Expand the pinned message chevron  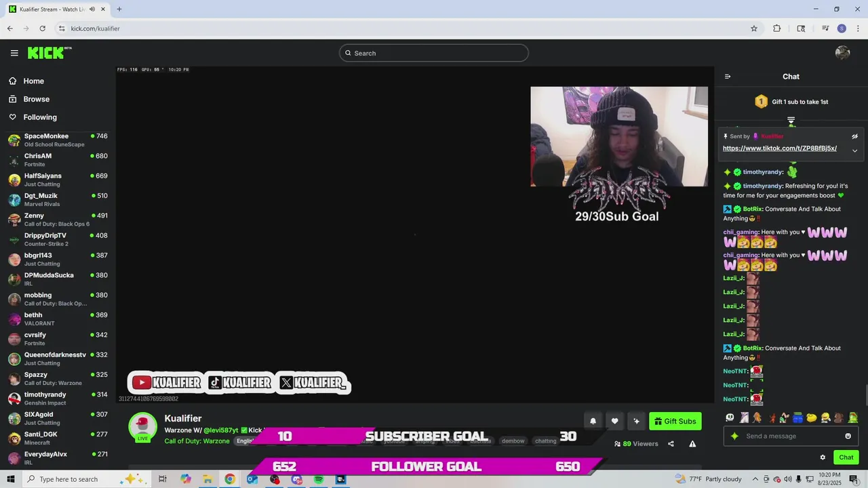click(854, 150)
